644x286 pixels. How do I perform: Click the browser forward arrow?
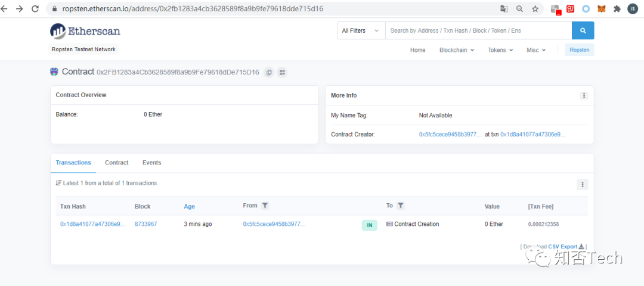point(19,8)
